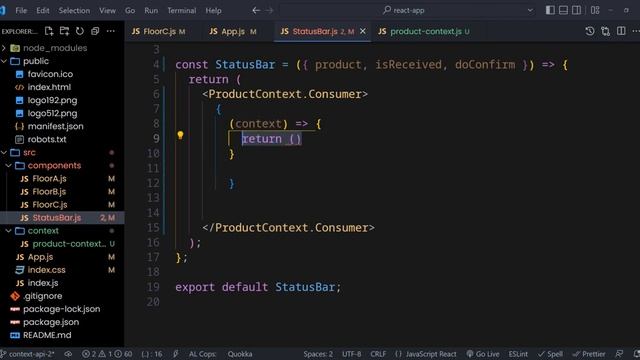Open the View menu
This screenshot has width=640, height=360.
pos(107,11)
